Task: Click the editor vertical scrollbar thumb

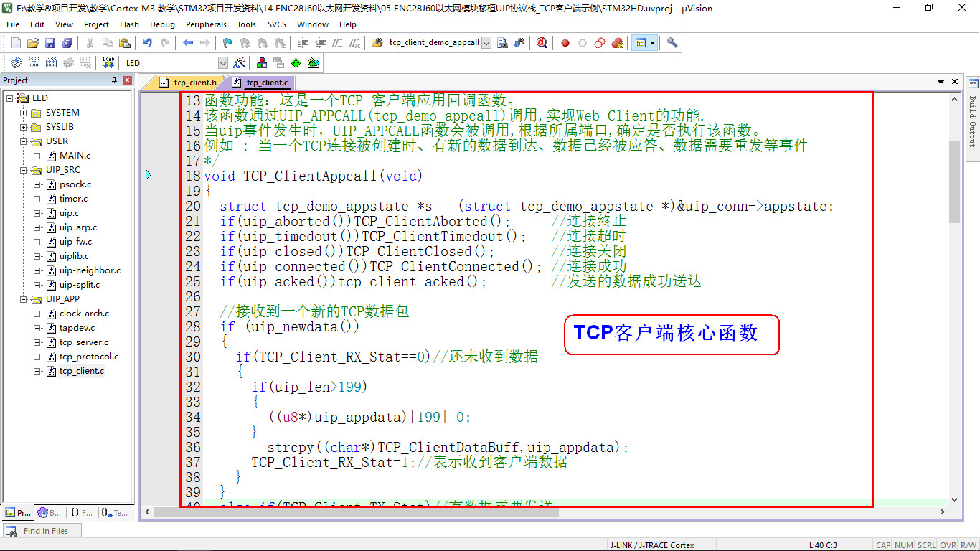Action: click(x=954, y=182)
